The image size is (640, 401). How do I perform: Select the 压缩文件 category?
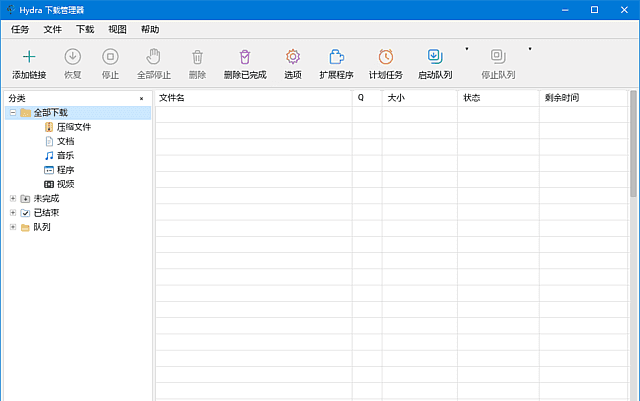[74, 127]
